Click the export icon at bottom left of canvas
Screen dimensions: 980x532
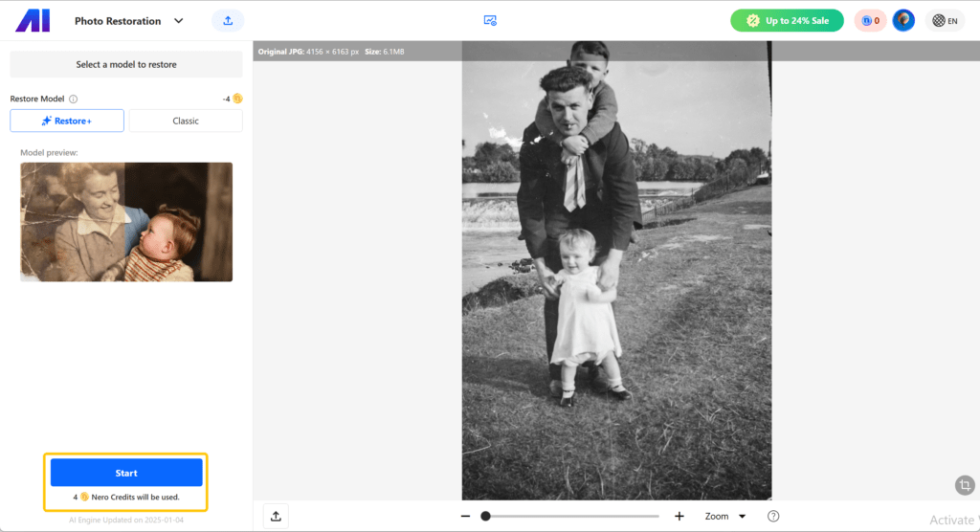pos(276,516)
